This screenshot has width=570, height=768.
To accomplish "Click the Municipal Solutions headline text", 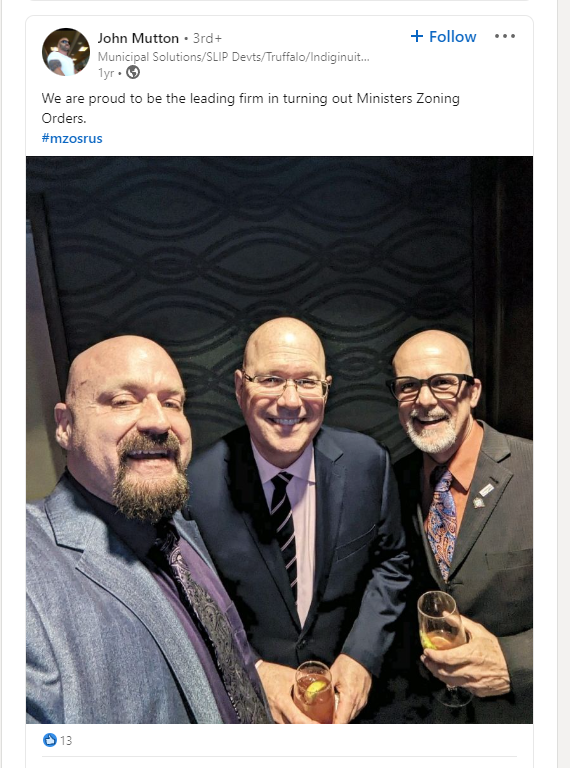I will point(234,57).
